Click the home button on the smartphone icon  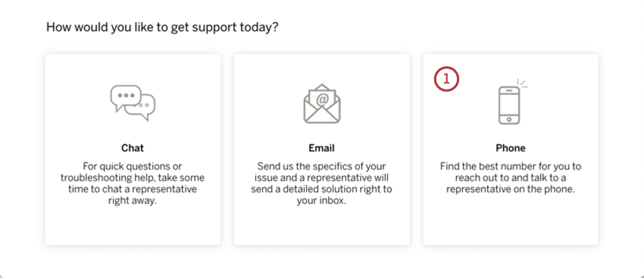[509, 120]
